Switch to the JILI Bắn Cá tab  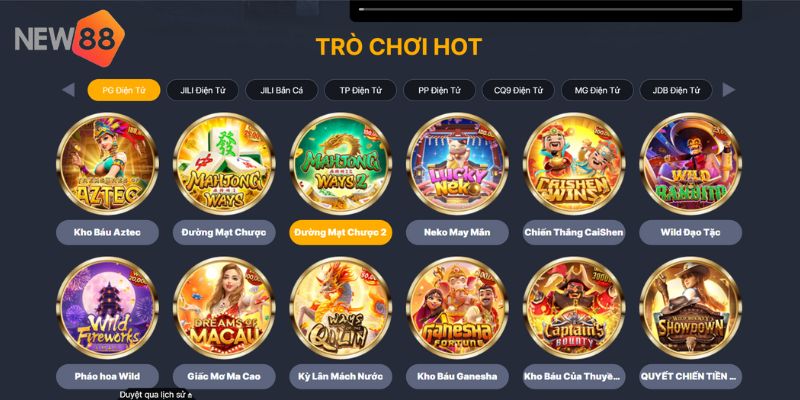[282, 90]
